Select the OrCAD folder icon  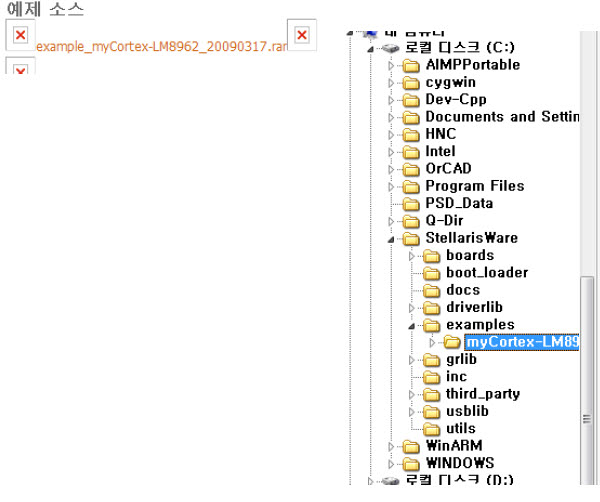(x=411, y=170)
